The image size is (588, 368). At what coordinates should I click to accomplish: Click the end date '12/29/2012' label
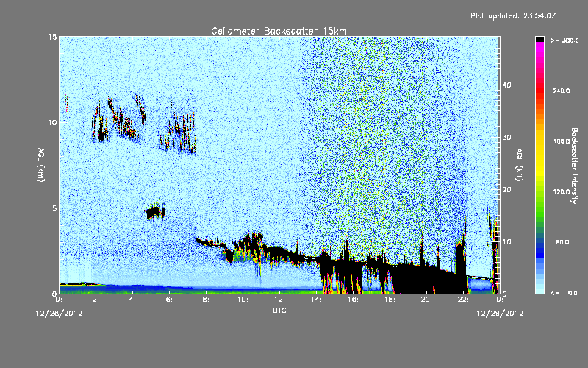tap(500, 314)
